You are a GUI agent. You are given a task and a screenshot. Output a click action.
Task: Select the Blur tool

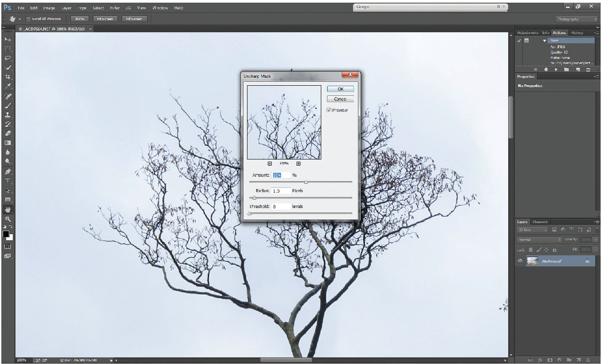click(8, 152)
